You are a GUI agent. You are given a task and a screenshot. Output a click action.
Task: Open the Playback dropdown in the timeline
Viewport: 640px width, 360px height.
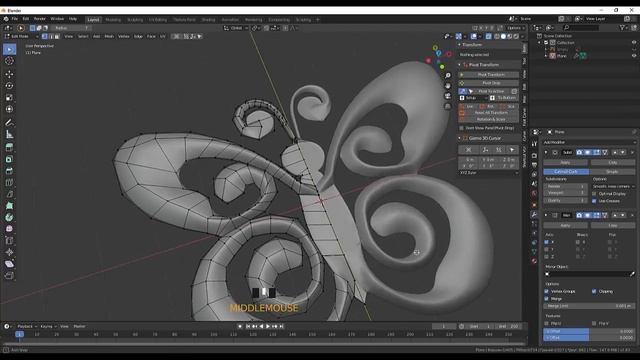coord(27,326)
